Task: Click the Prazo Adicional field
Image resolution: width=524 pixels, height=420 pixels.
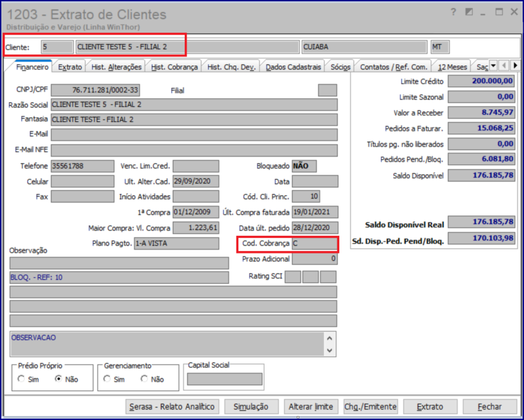Action: click(315, 259)
